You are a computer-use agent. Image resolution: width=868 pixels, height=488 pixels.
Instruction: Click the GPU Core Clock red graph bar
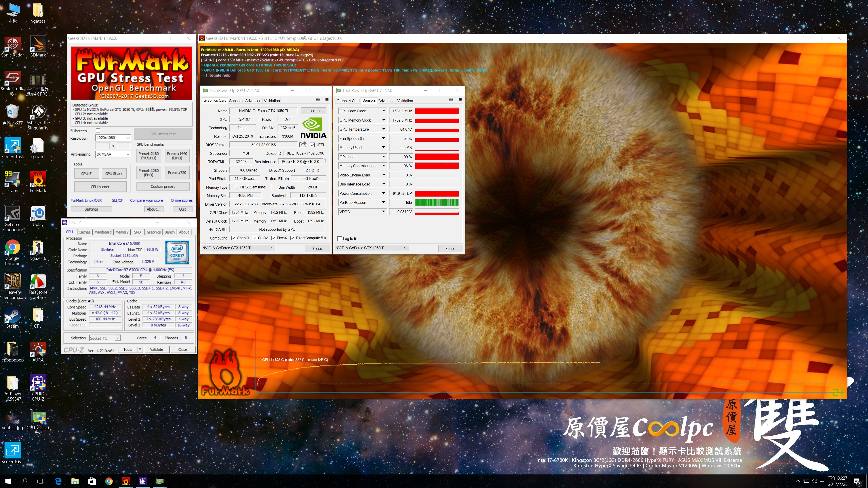[436, 111]
